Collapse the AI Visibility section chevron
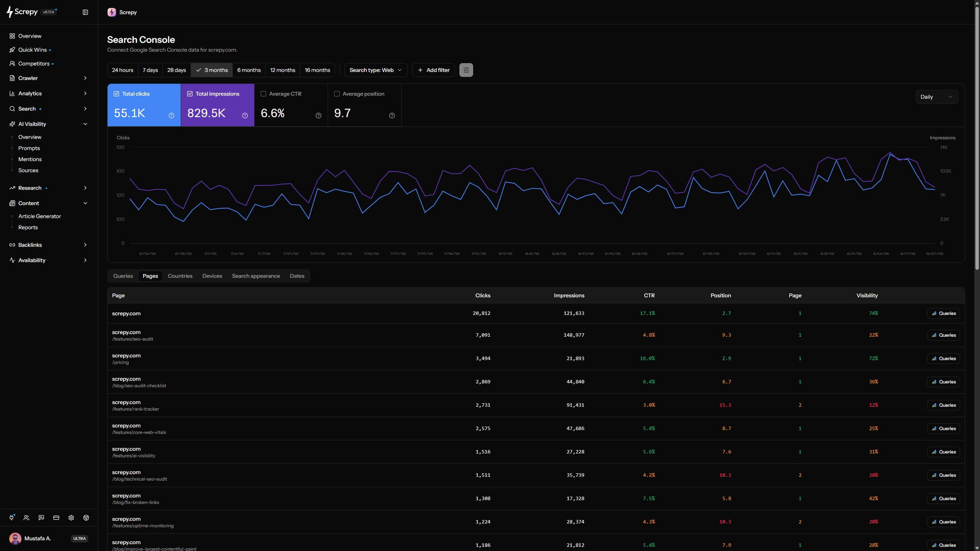Image resolution: width=980 pixels, height=551 pixels. [85, 124]
